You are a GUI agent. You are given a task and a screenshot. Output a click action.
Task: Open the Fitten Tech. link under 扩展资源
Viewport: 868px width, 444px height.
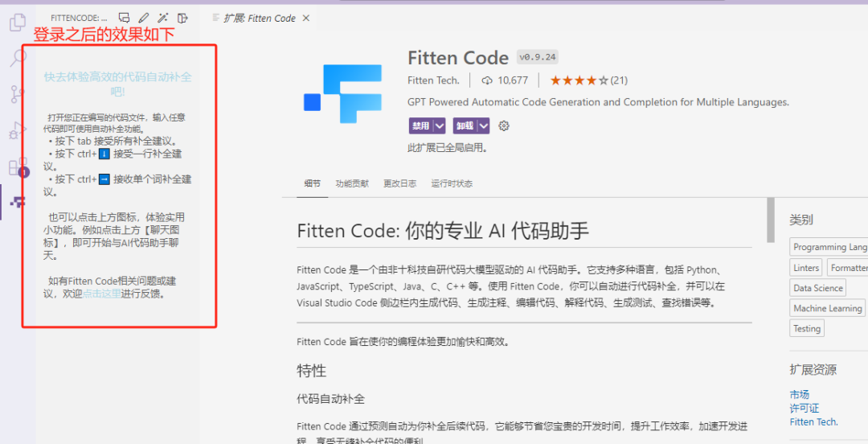pos(813,421)
